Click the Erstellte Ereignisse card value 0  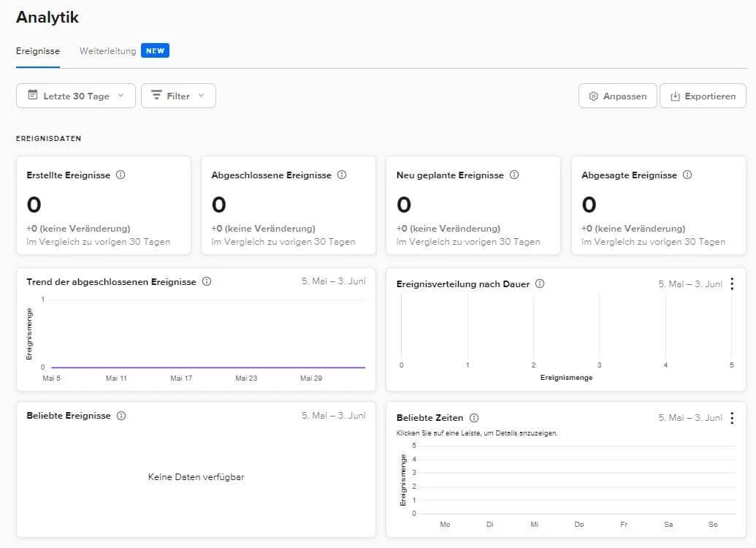click(34, 205)
